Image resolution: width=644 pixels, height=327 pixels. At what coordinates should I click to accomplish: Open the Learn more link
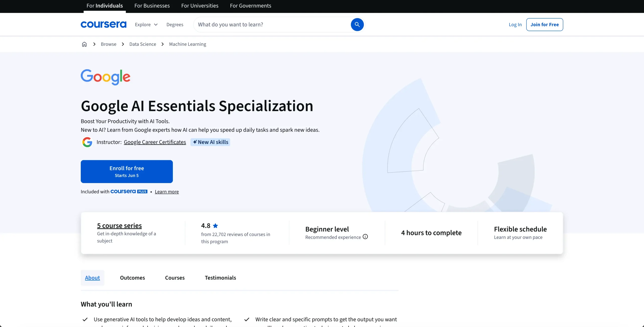[x=167, y=192]
